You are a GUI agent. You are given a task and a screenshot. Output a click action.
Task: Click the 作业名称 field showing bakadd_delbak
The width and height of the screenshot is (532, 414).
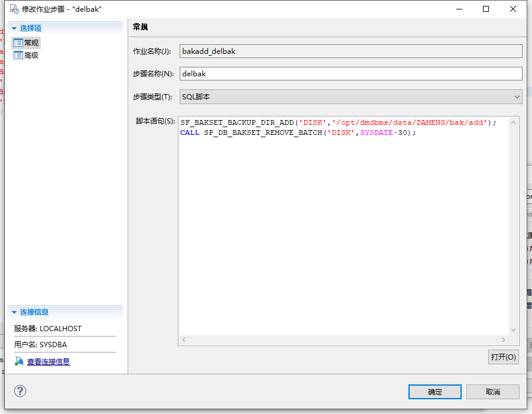click(x=350, y=51)
